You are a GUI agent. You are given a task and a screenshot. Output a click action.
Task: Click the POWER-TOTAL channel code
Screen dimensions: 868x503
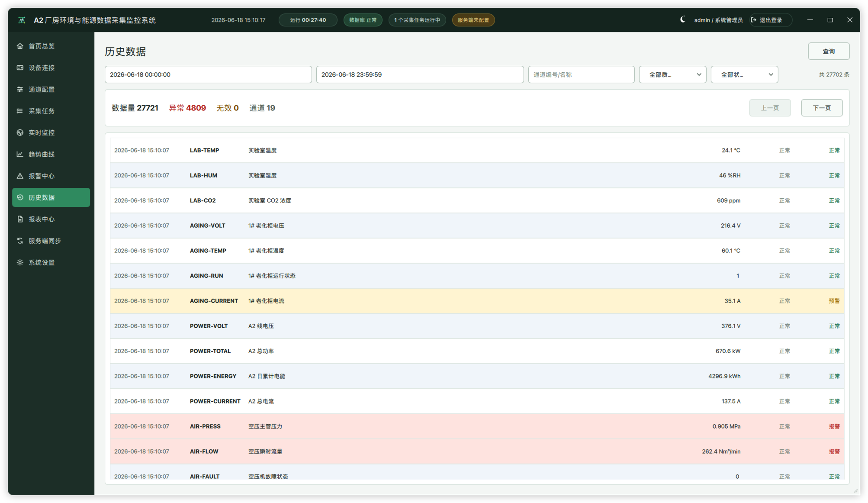(210, 351)
